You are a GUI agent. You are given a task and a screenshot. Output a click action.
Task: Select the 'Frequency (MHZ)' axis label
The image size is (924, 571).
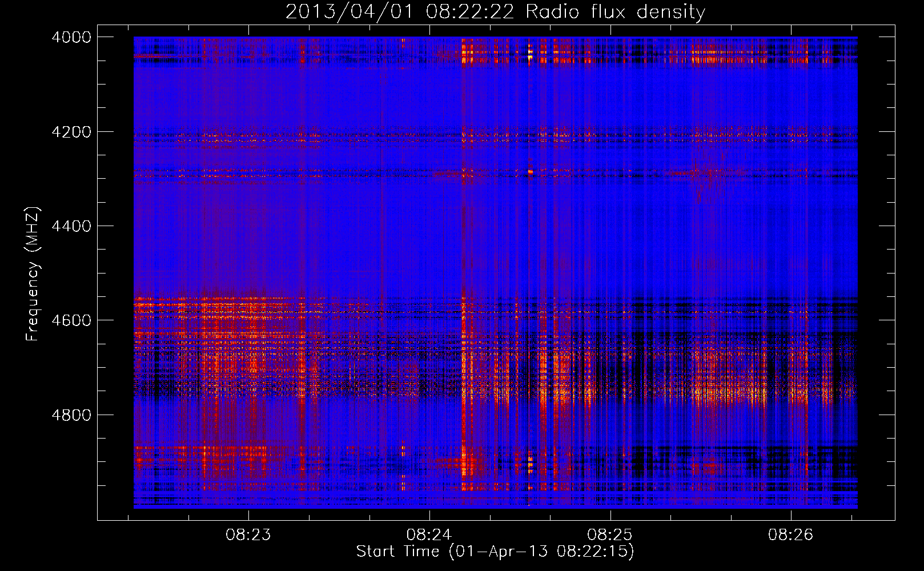click(x=33, y=274)
